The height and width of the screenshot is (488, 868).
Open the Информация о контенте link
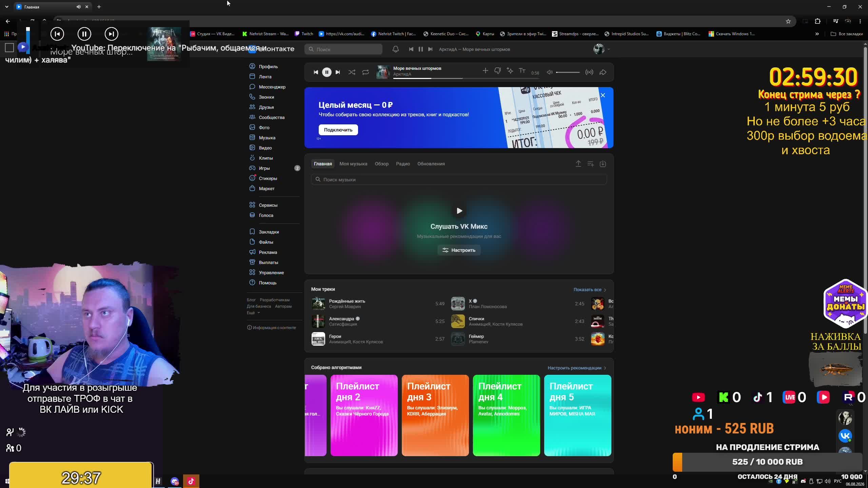click(272, 328)
